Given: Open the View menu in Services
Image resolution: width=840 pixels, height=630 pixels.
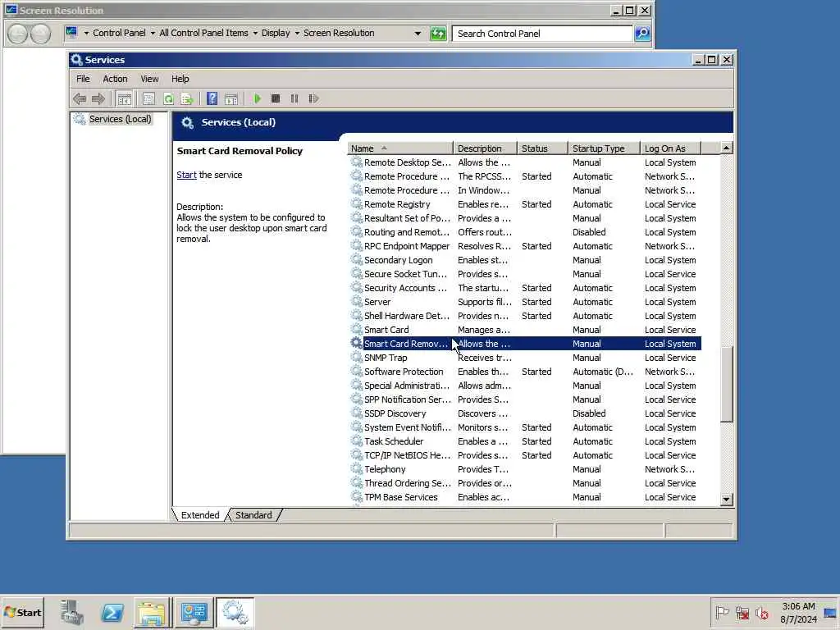Looking at the screenshot, I should point(149,79).
